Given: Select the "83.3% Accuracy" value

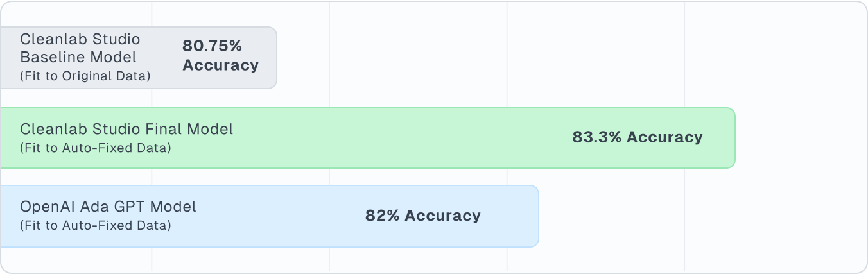Looking at the screenshot, I should click(x=637, y=137).
